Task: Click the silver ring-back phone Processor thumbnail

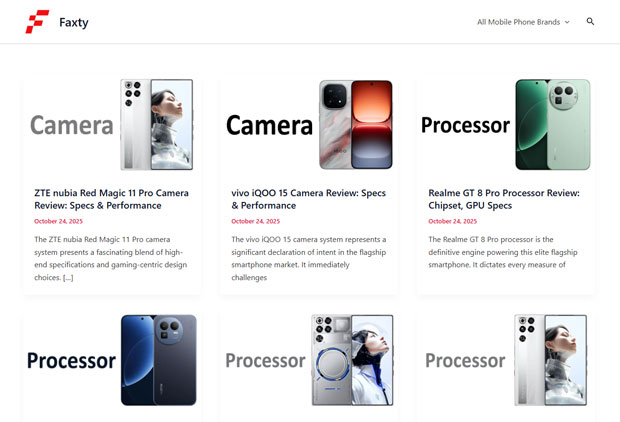Action: (x=309, y=360)
